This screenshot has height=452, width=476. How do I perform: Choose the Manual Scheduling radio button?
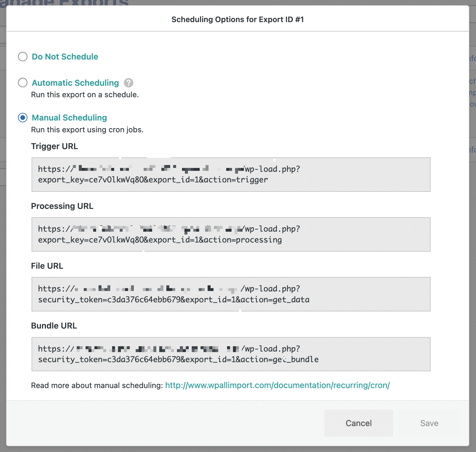point(23,118)
